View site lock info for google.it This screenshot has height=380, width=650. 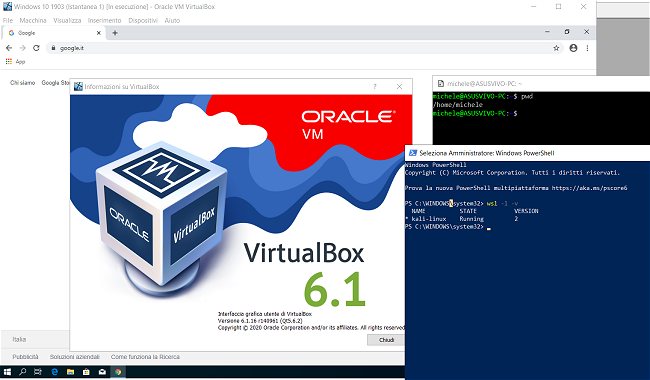(53, 48)
